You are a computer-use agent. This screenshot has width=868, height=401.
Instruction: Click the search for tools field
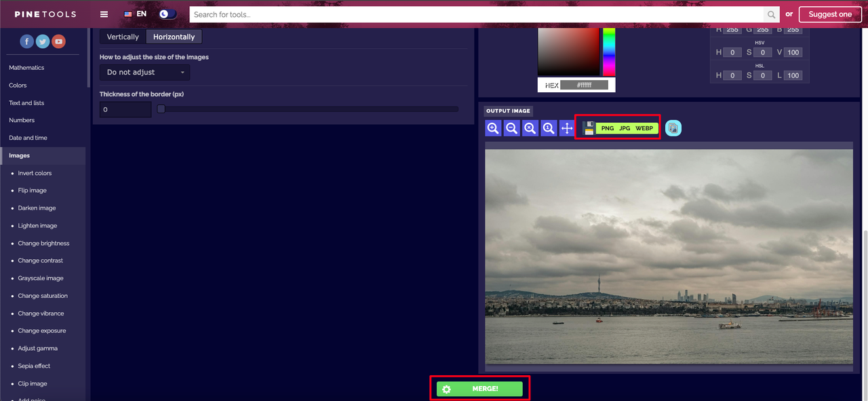476,14
